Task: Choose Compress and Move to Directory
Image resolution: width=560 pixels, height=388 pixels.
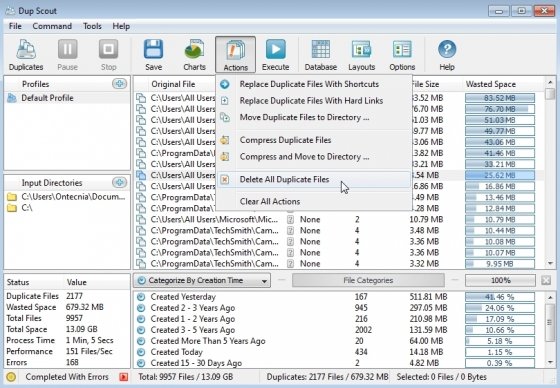Action: pos(314,156)
